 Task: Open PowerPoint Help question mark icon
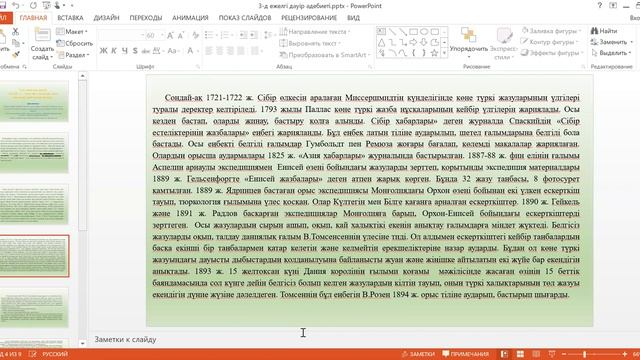coord(600,6)
